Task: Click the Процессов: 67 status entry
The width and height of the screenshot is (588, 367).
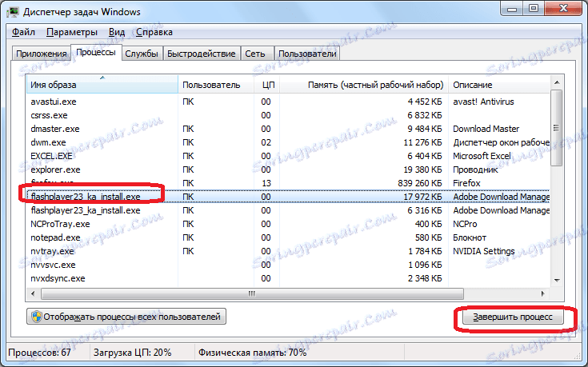Action: [39, 353]
